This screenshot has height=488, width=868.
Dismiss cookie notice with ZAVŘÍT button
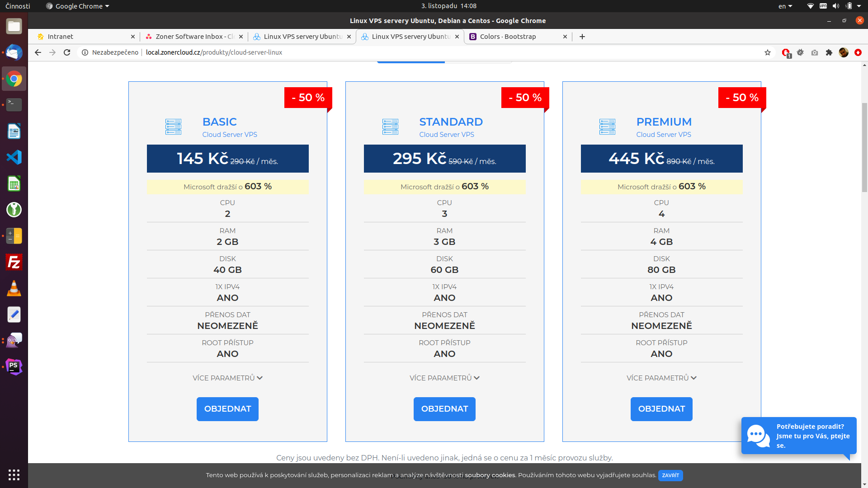point(670,475)
